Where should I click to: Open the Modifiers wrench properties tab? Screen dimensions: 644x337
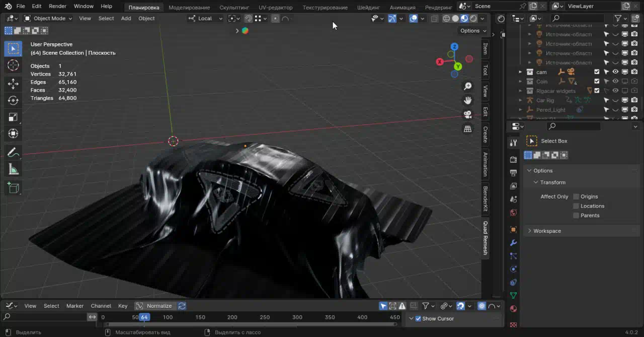tap(513, 243)
